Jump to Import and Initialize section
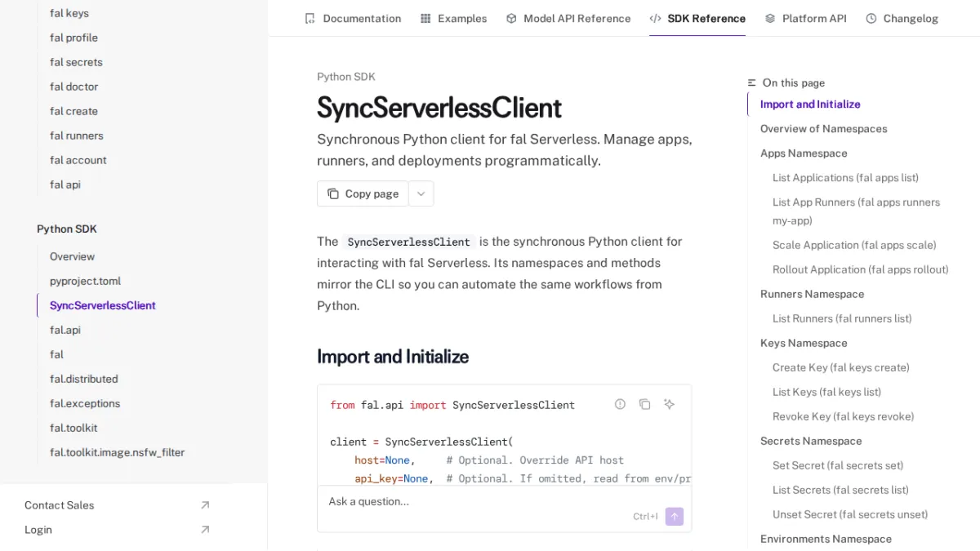980x551 pixels. pos(810,104)
